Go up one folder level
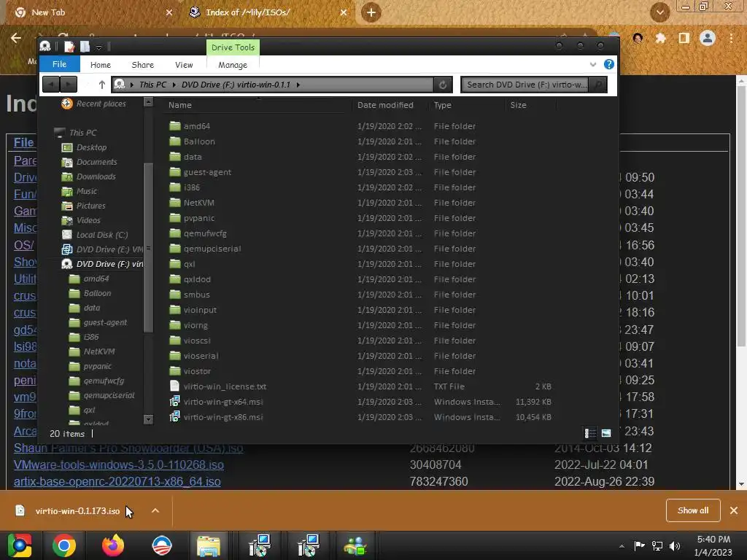The height and width of the screenshot is (560, 747). [101, 85]
